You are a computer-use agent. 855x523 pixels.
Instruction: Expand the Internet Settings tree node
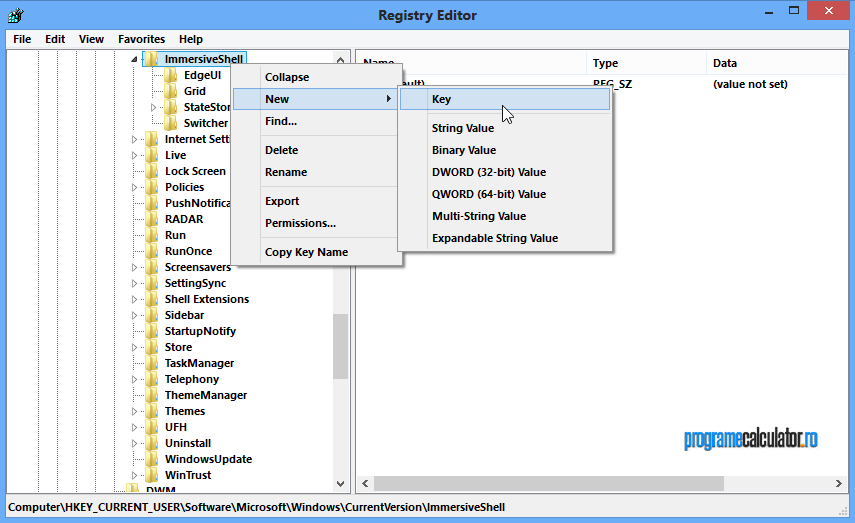pyautogui.click(x=134, y=139)
